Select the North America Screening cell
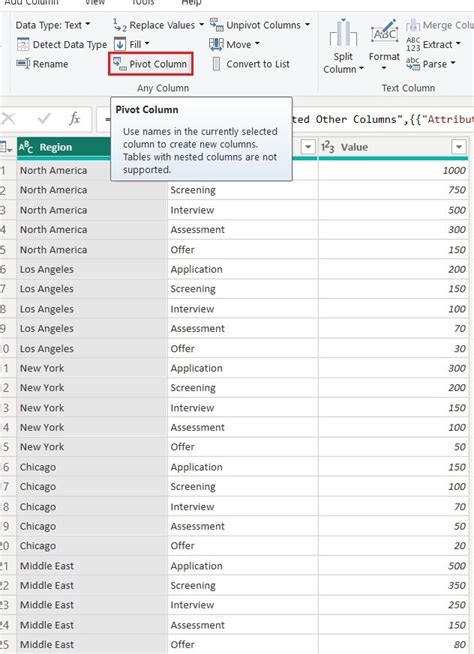Viewport: 474px width, 654px height. [x=242, y=190]
